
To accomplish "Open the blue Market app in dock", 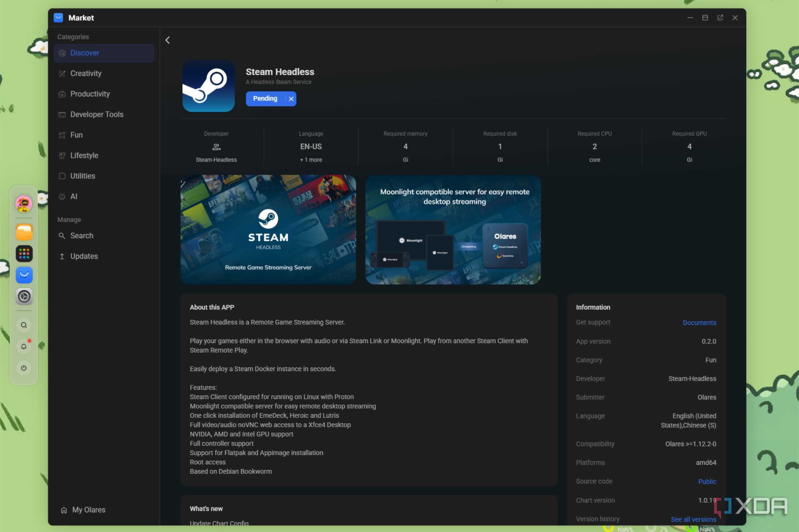I will pos(24,275).
